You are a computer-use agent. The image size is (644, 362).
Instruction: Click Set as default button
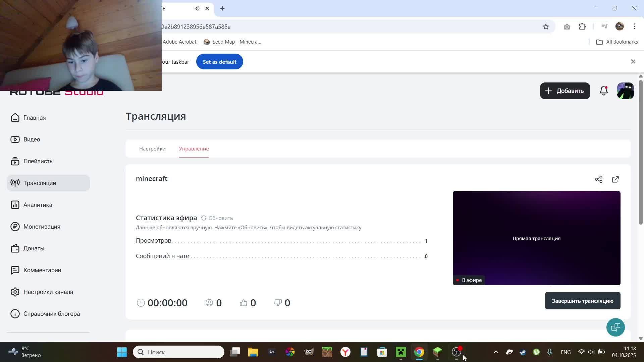pos(219,62)
